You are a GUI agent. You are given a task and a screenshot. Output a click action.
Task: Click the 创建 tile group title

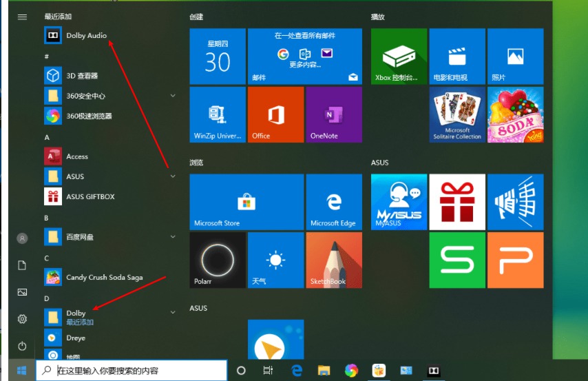pos(196,17)
